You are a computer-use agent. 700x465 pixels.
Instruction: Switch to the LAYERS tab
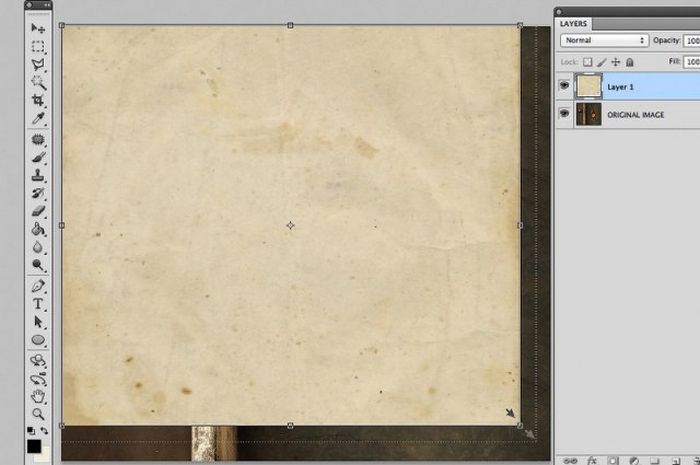pos(575,23)
